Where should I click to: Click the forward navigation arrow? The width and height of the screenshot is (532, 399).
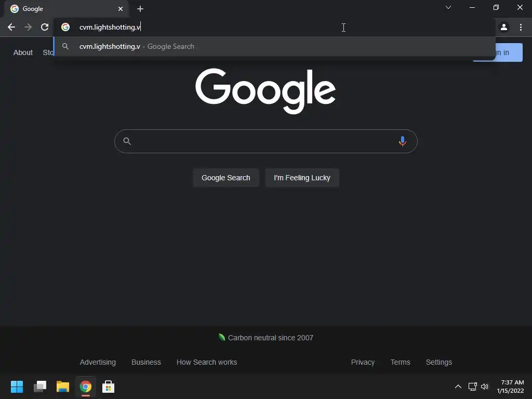(x=28, y=27)
